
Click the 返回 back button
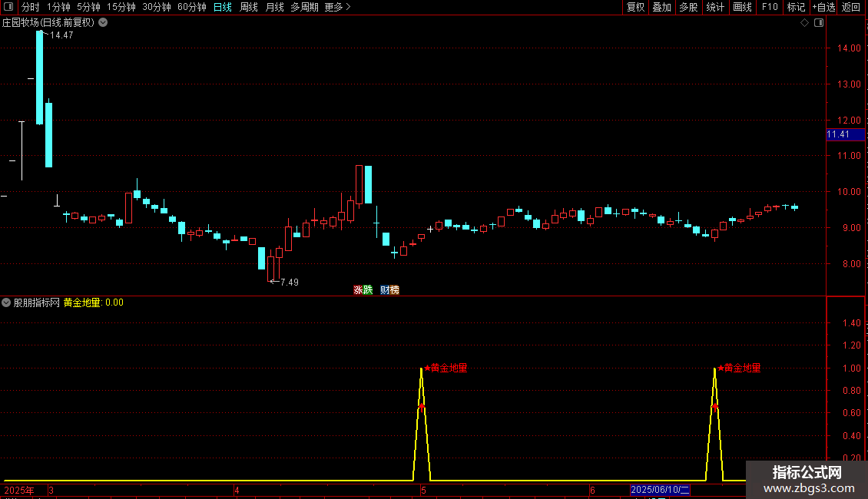click(851, 7)
